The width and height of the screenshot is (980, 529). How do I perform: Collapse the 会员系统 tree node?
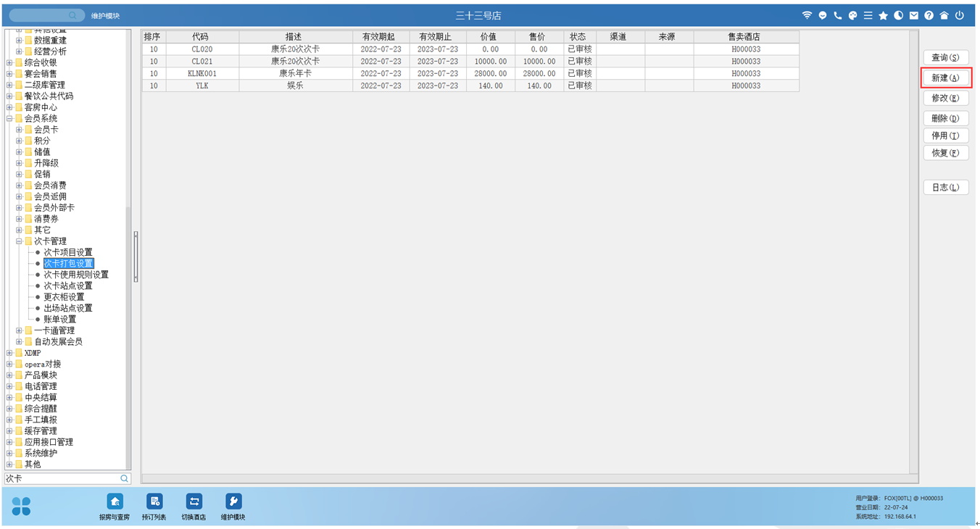click(x=9, y=118)
